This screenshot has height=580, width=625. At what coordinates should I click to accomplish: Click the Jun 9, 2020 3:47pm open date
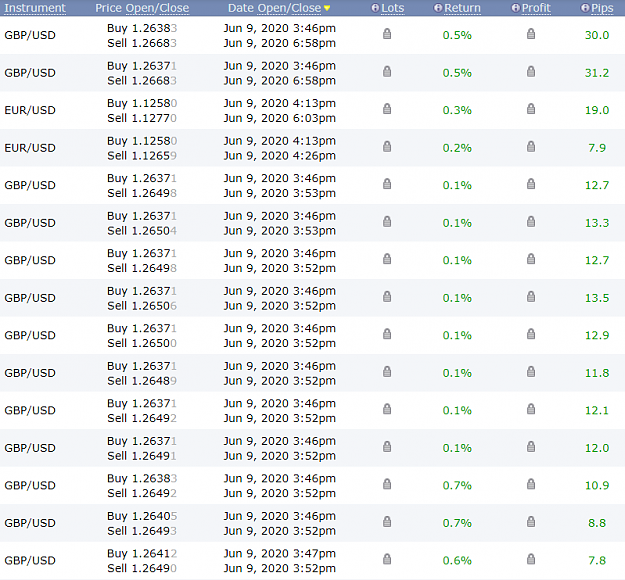click(279, 553)
